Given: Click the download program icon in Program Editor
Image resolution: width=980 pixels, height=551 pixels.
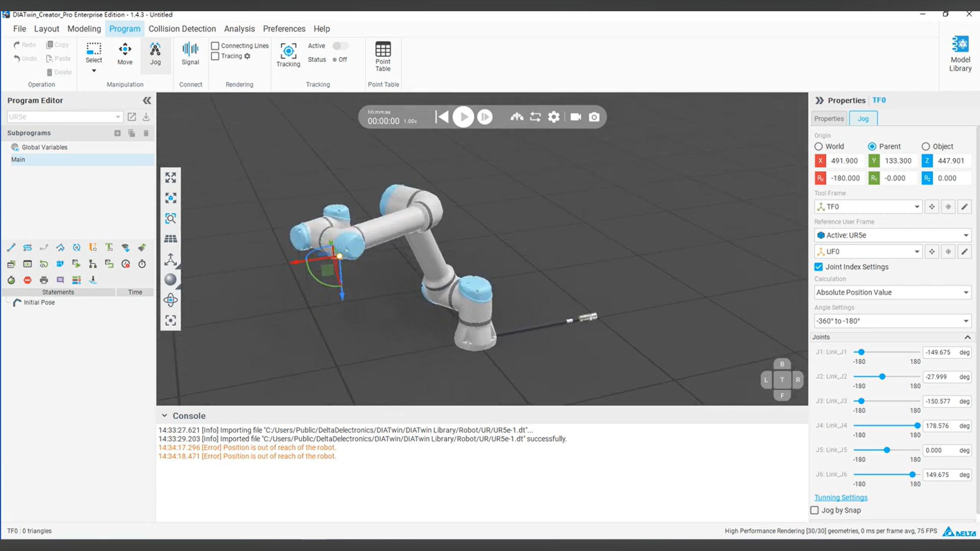Looking at the screenshot, I should coord(146,117).
